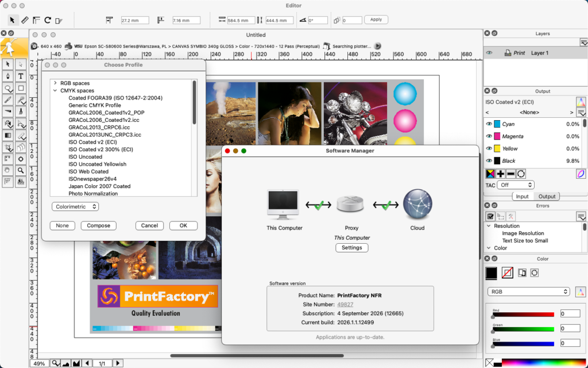Viewport: 588px width, 368px height.
Task: Click the black fill color swatch in Color panel
Action: click(492, 273)
